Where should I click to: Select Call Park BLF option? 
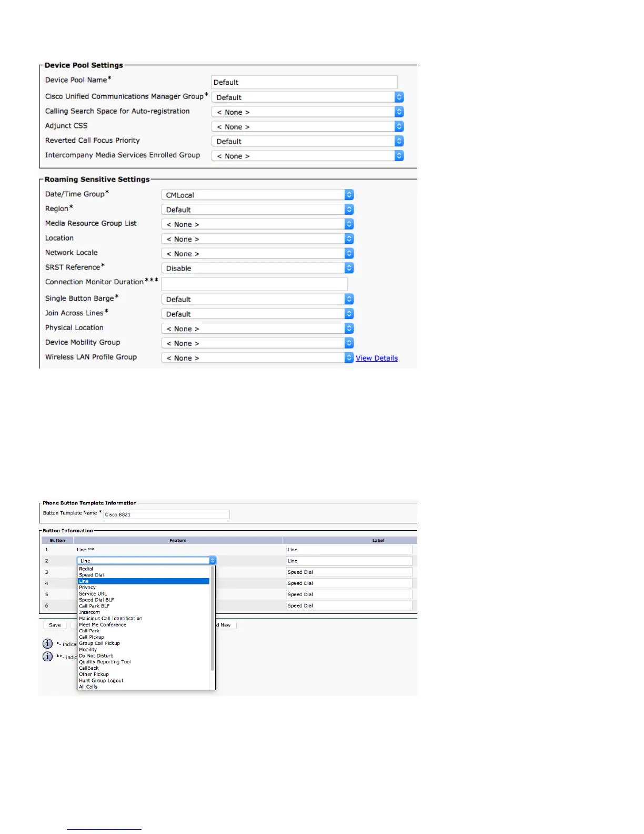click(x=144, y=606)
